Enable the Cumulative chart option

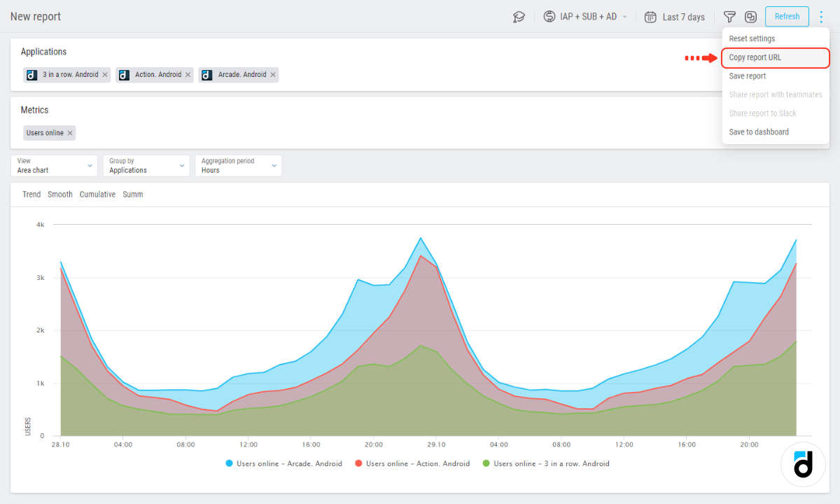[97, 195]
